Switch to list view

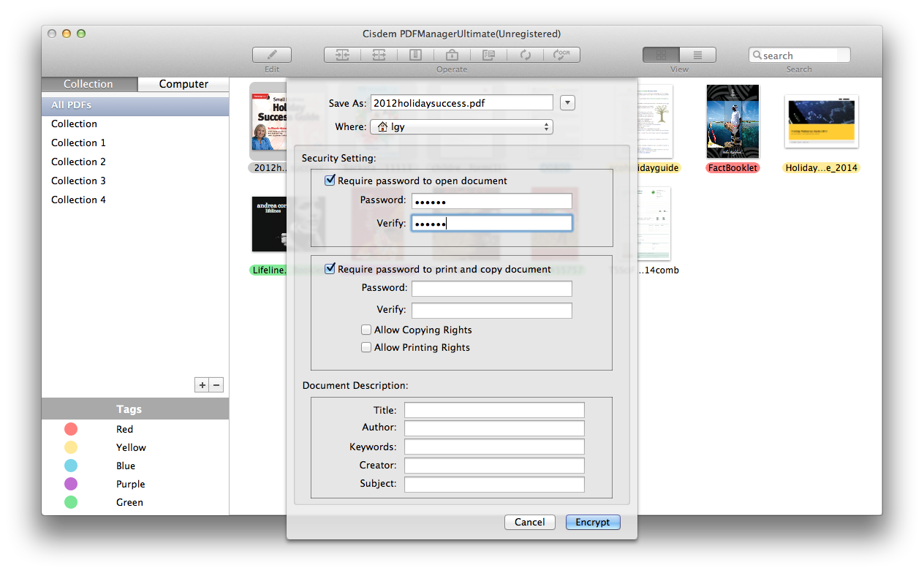point(697,55)
